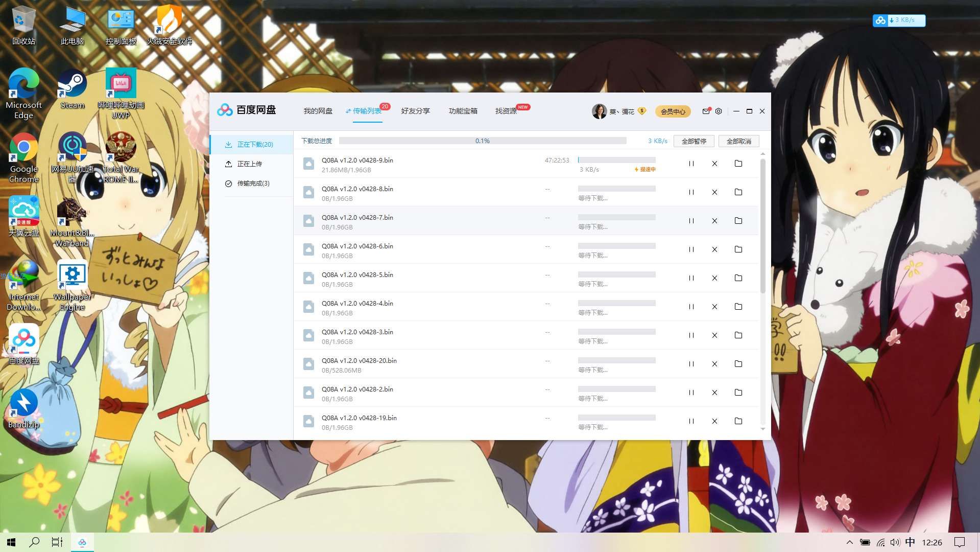980x552 pixels.
Task: Open folder for Q08A v1.2.0 v0428-2.bin
Action: [x=738, y=393]
